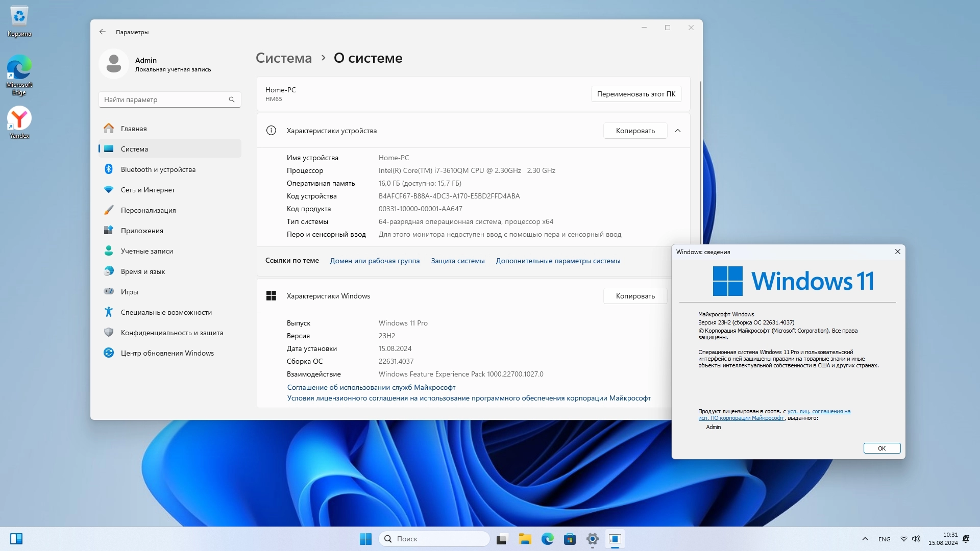This screenshot has height=551, width=980.
Task: Open Bluetooth and devices settings section
Action: [158, 169]
